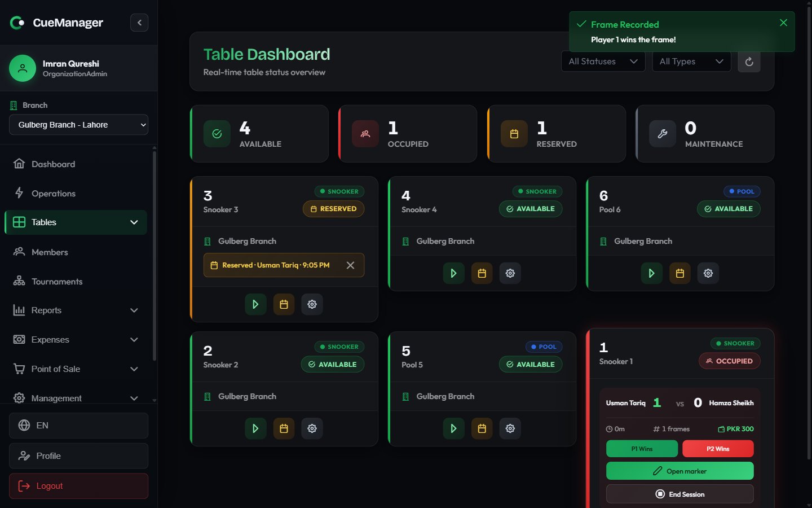This screenshot has height=508, width=812.
Task: Switch language with the EN button
Action: point(78,426)
